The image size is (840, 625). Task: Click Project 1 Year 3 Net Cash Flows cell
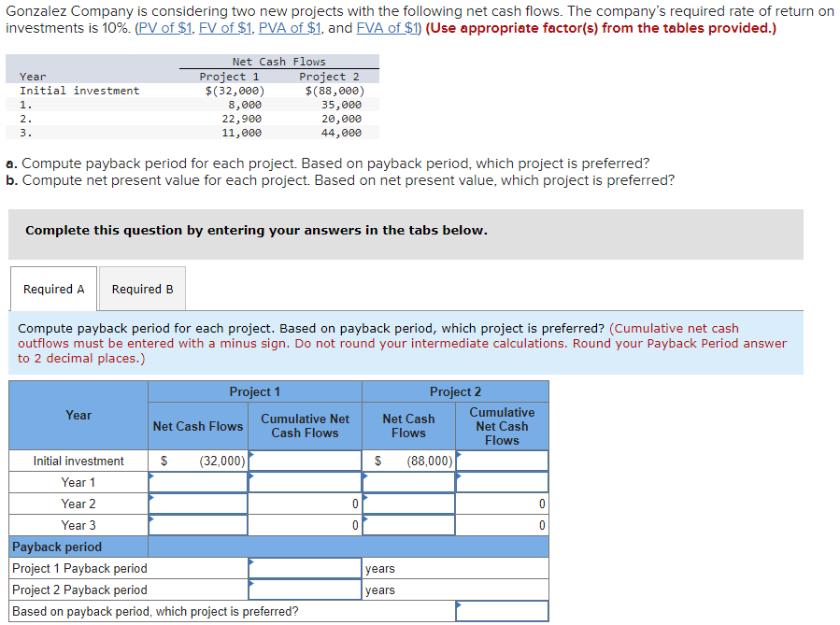coord(197,524)
